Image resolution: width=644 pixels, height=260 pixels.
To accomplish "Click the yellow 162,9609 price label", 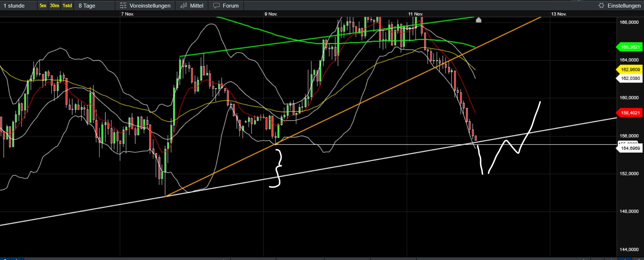I will (x=630, y=70).
